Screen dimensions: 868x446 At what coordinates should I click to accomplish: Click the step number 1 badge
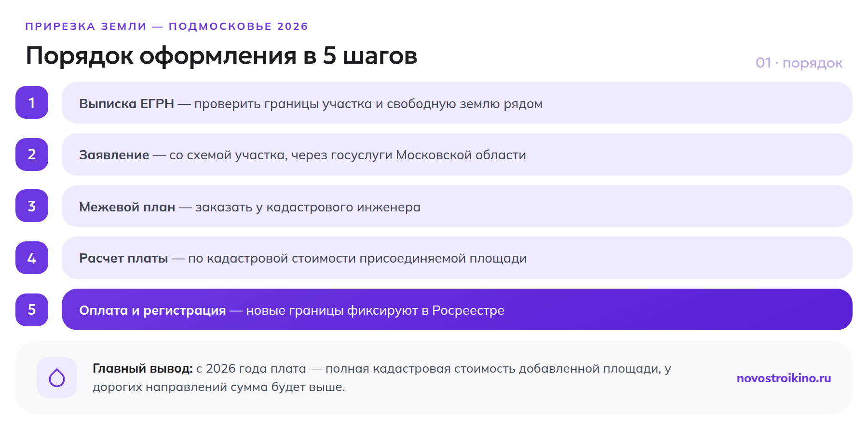point(32,102)
